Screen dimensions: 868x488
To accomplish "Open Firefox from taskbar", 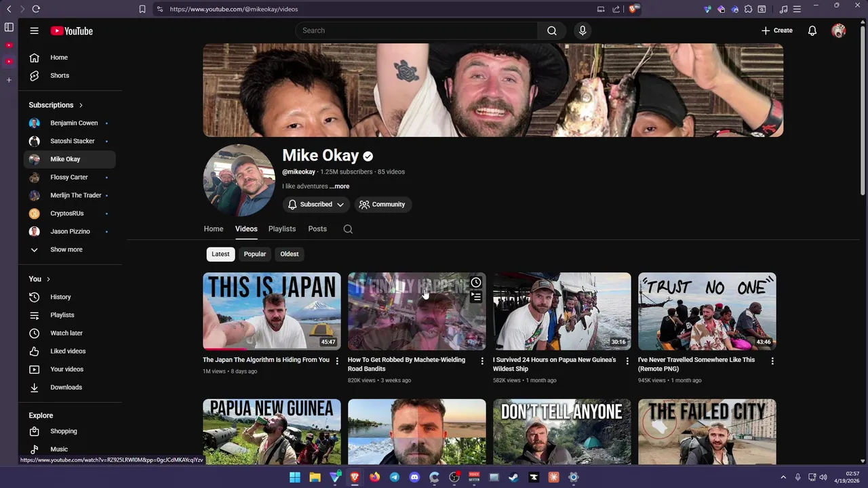I will (x=375, y=477).
